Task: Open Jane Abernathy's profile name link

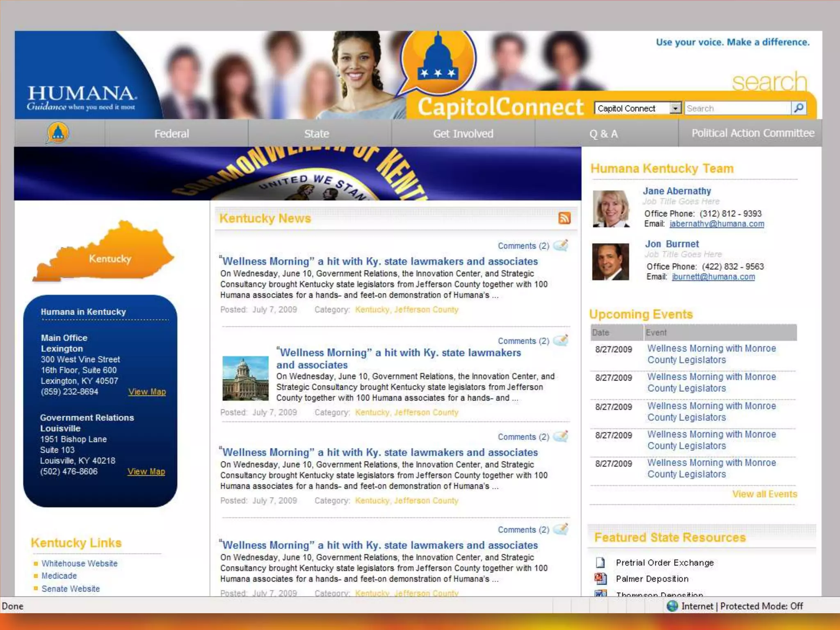Action: click(x=677, y=191)
